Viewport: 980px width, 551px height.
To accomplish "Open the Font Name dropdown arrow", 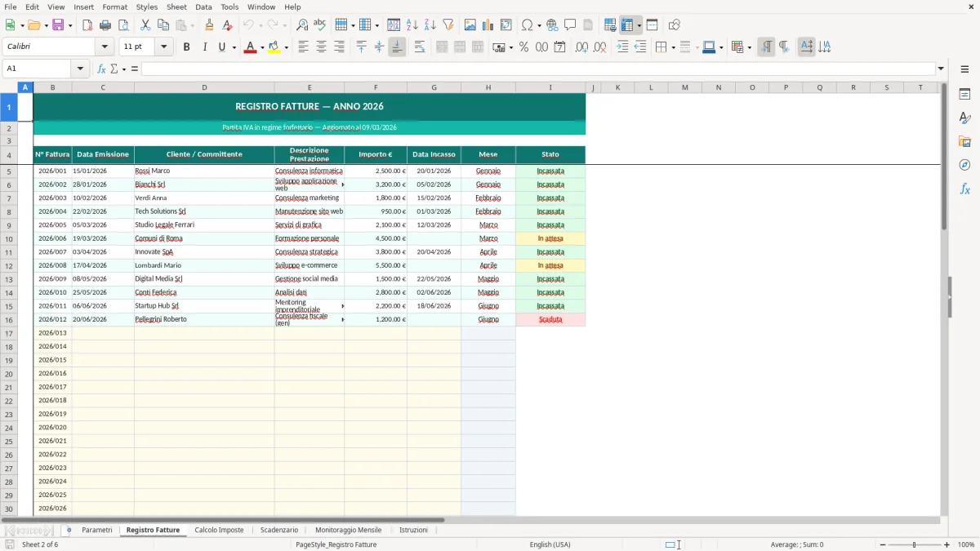I will [x=105, y=47].
